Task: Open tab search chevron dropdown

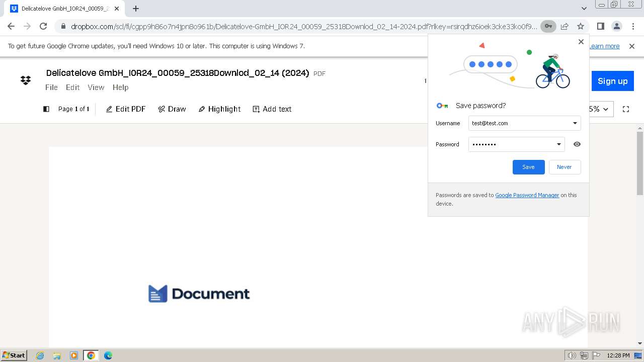Action: pos(584,9)
